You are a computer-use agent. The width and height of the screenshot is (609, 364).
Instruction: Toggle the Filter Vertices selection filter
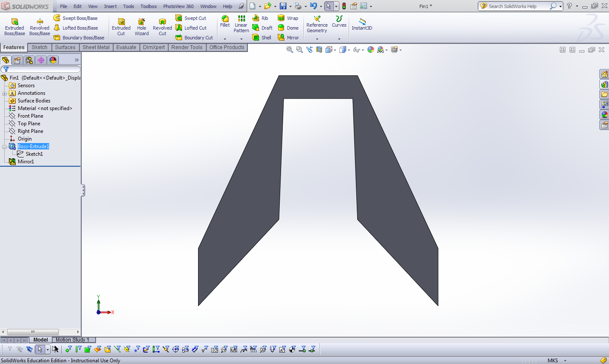coord(69,349)
